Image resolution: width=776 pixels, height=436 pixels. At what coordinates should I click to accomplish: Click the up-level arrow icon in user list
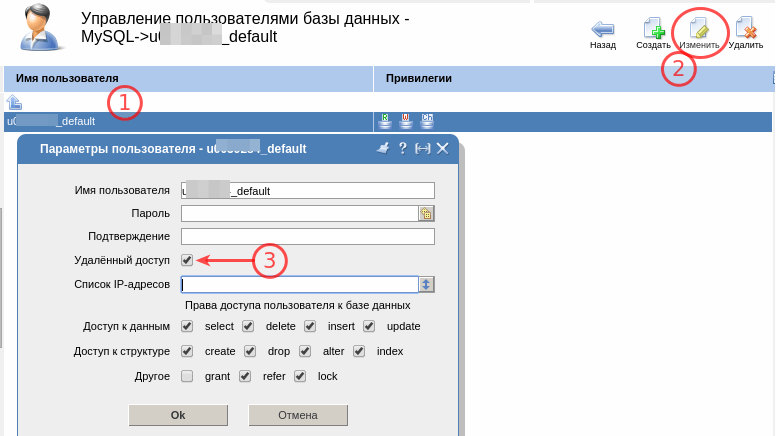click(x=14, y=102)
